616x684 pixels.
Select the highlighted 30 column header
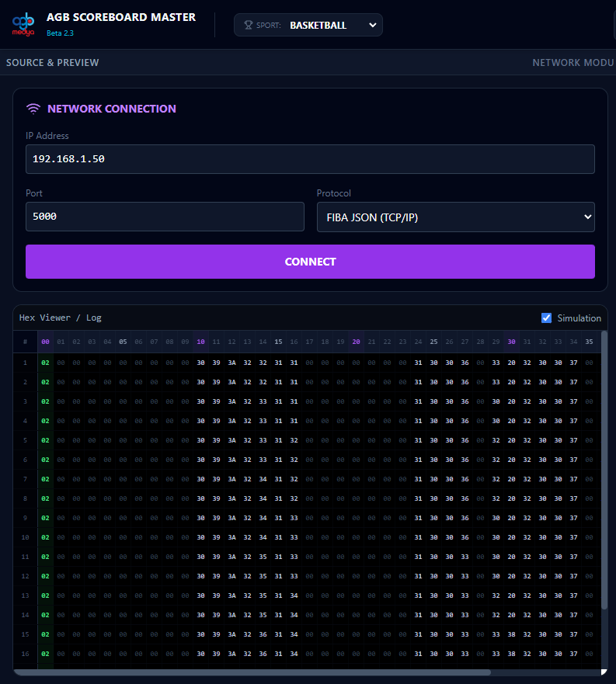(x=511, y=342)
